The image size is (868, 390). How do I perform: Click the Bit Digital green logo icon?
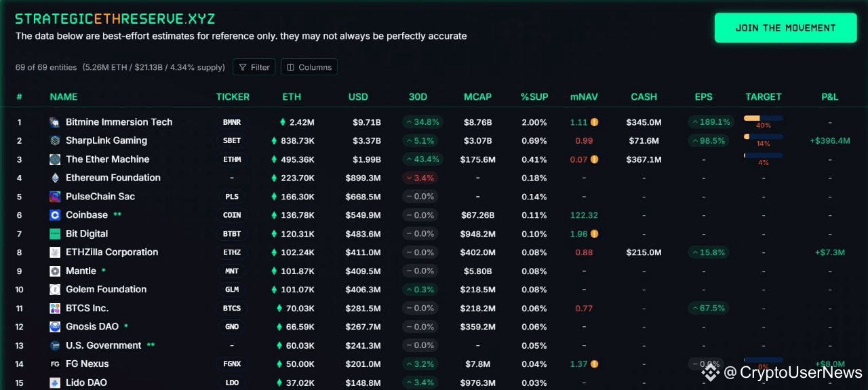click(55, 234)
